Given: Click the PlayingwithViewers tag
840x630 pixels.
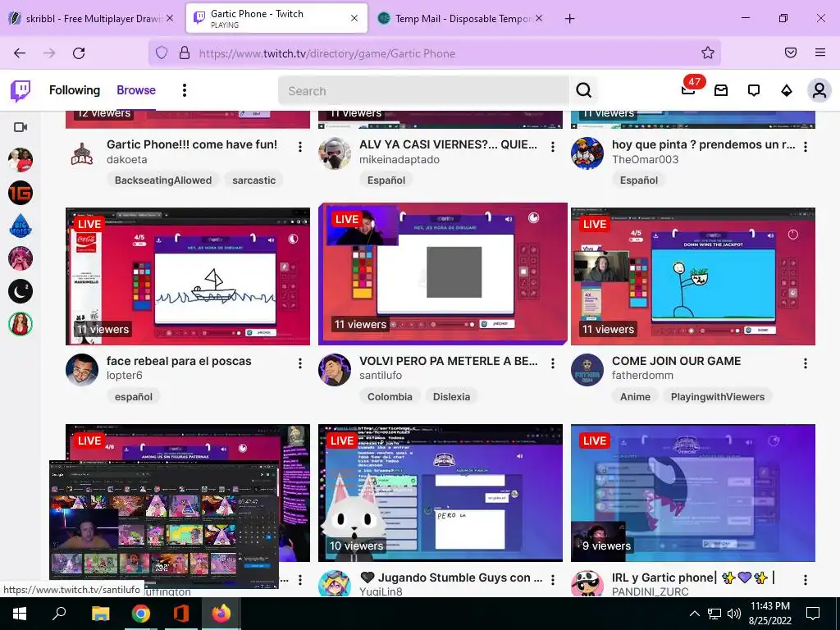Looking at the screenshot, I should pyautogui.click(x=718, y=396).
